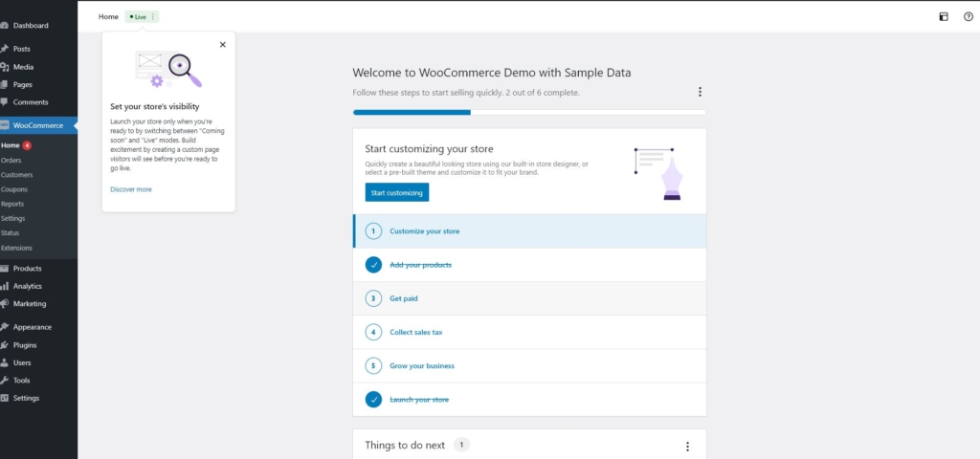Click the Pages icon in sidebar
Screen dimensions: 980x459
4,84
